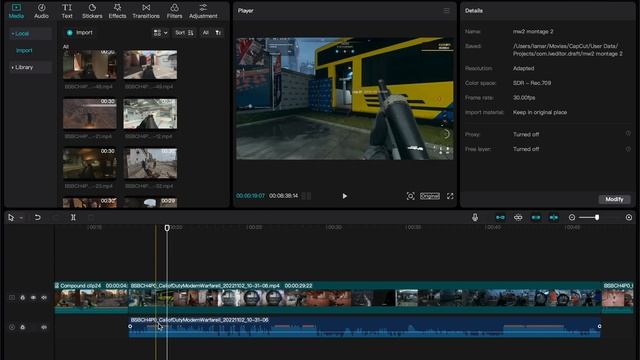Viewport: 640px width, 360px height.
Task: Click the Proxy info icon
Action: coord(628,133)
